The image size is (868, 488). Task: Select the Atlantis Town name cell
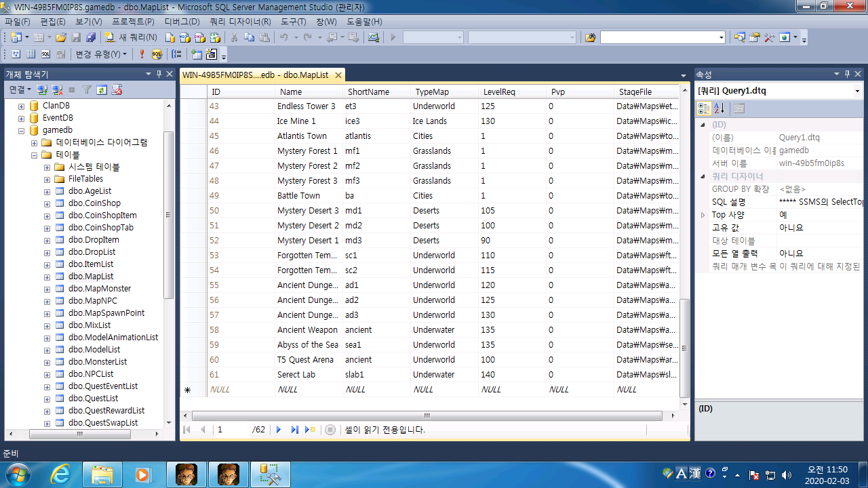coord(309,136)
